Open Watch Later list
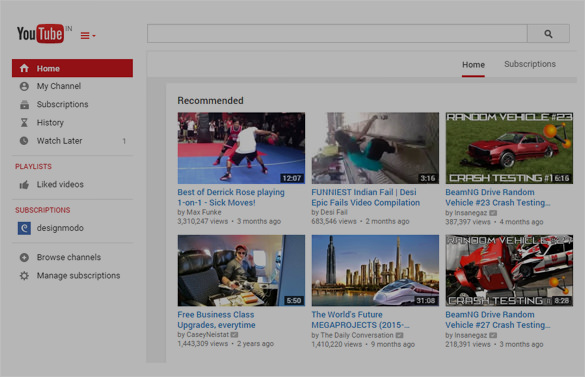The height and width of the screenshot is (377, 585). click(59, 141)
